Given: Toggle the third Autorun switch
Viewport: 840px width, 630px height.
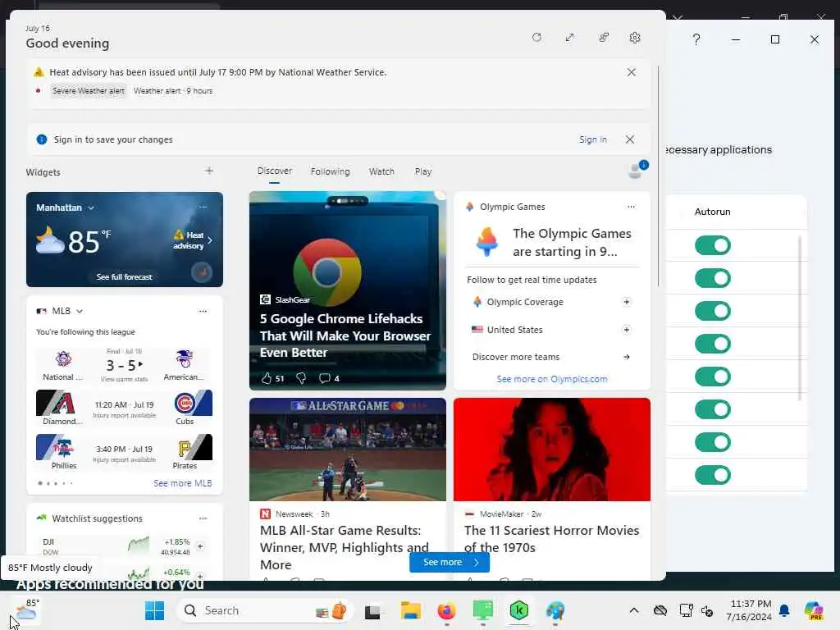Looking at the screenshot, I should [713, 311].
